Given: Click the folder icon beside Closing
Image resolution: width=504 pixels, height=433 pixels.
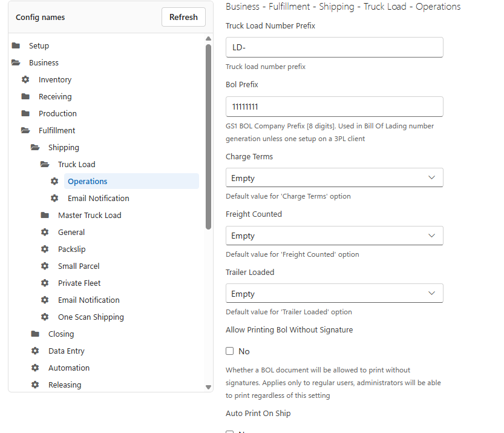Looking at the screenshot, I should [x=35, y=334].
